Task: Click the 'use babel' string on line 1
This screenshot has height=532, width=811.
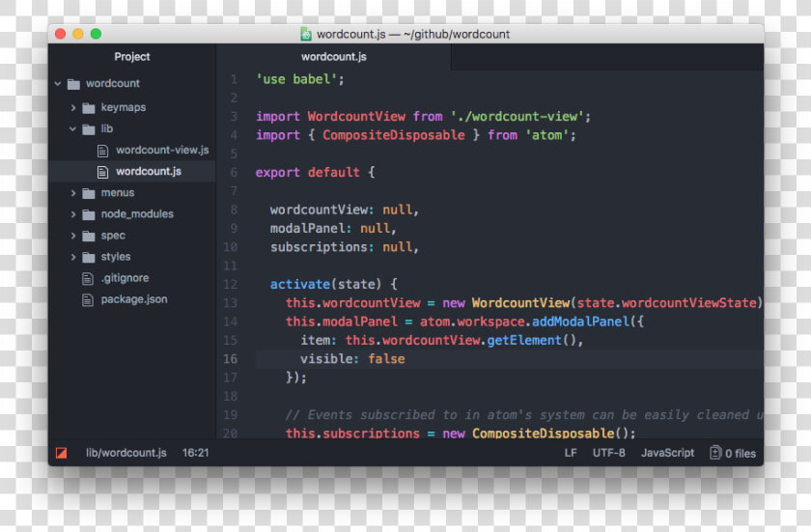Action: (x=296, y=79)
